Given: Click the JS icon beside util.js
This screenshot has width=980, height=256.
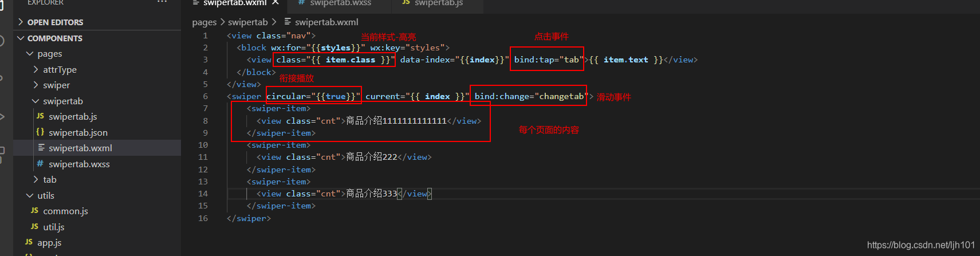Looking at the screenshot, I should coord(34,227).
